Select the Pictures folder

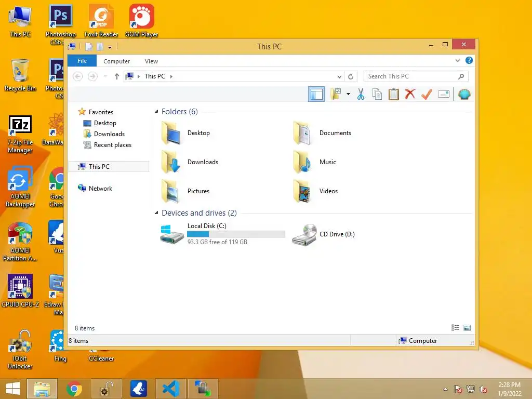185,191
